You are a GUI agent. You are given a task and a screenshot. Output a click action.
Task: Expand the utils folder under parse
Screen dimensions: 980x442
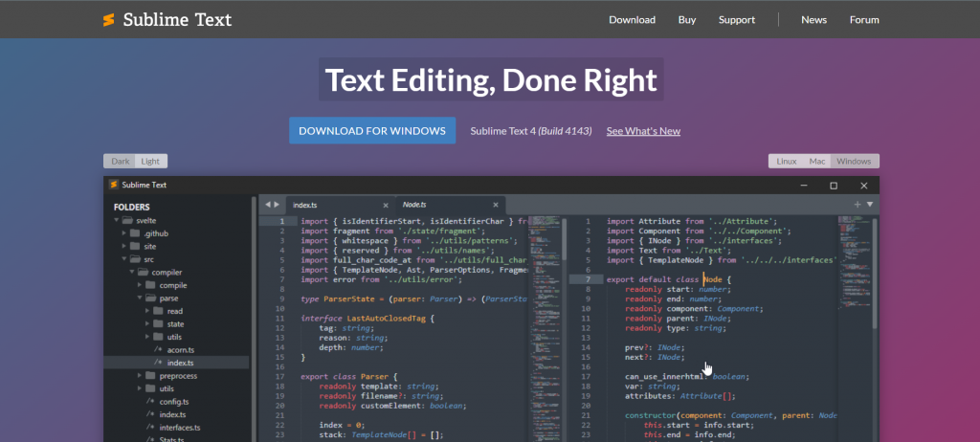pos(147,337)
